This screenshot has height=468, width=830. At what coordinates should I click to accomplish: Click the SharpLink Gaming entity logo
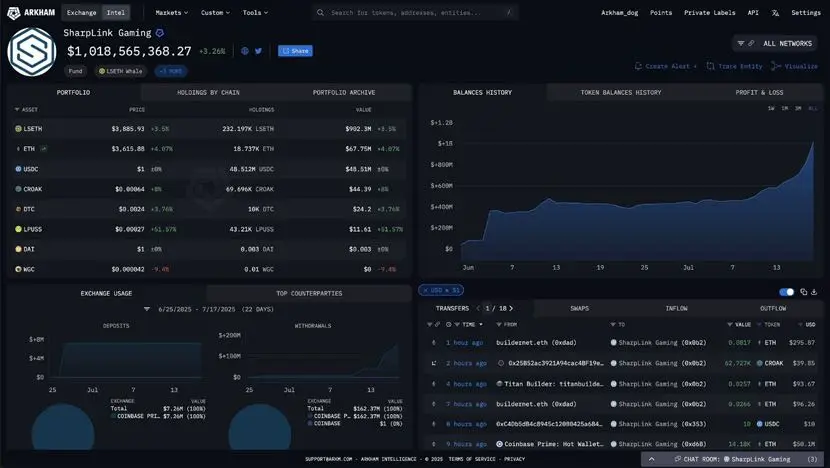(32, 52)
